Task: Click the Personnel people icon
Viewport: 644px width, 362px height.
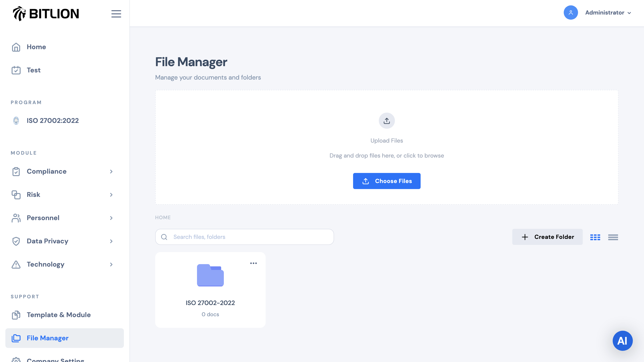Action: tap(16, 218)
